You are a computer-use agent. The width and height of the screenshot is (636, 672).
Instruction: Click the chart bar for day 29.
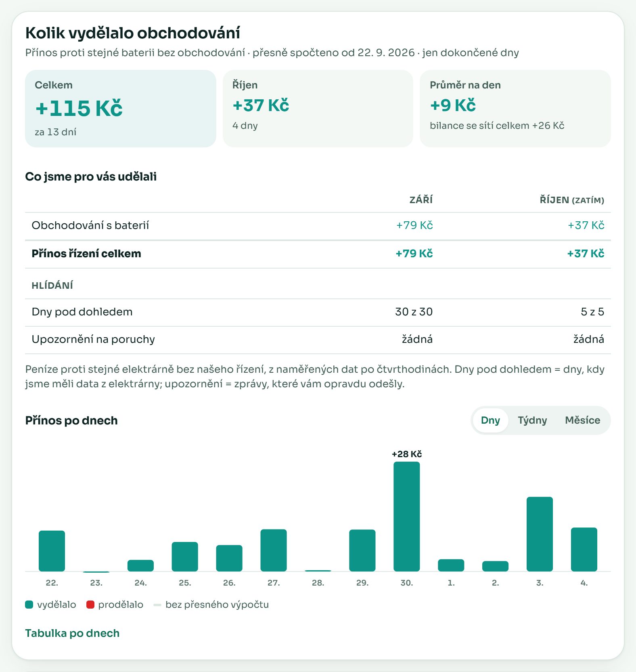tap(362, 550)
